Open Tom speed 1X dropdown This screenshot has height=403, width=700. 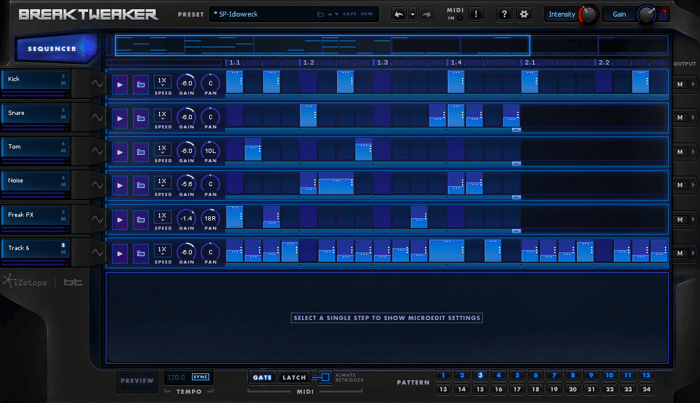pos(162,149)
